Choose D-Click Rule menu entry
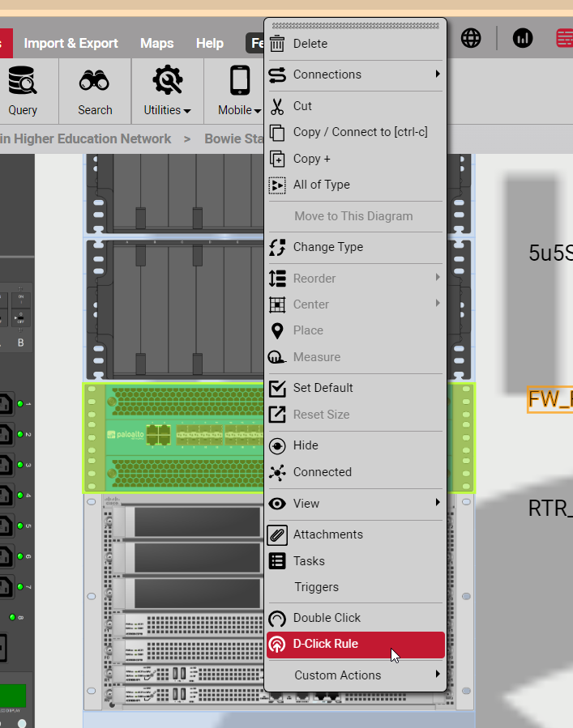This screenshot has height=728, width=573. point(325,645)
